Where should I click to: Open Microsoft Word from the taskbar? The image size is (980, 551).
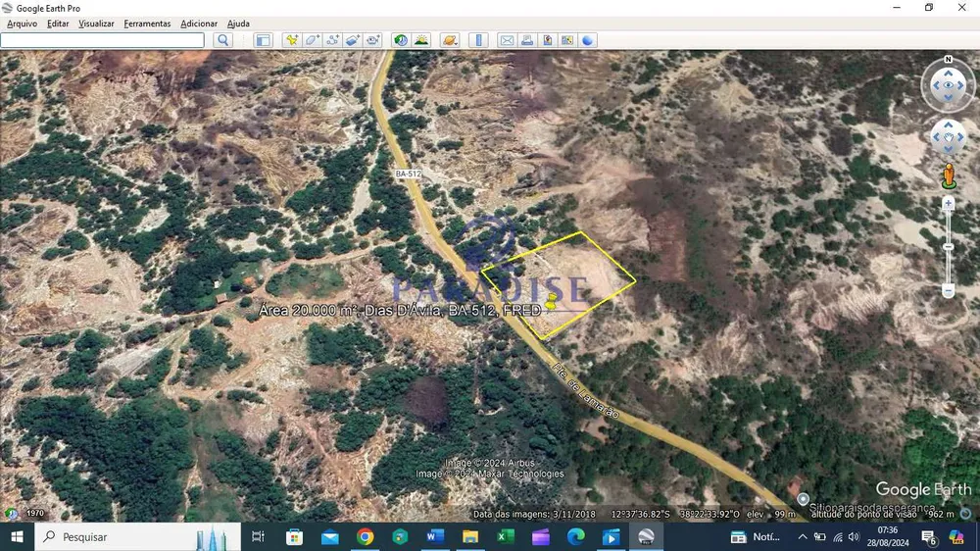click(x=435, y=536)
